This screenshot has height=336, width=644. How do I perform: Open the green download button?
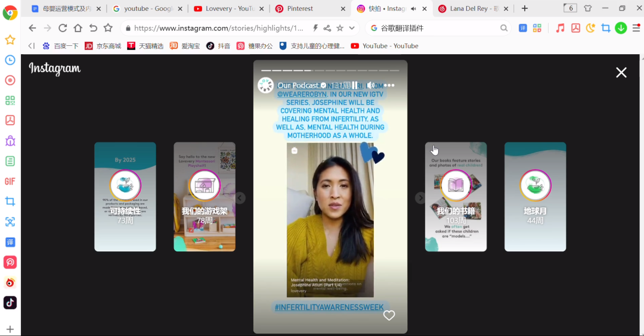pos(621,28)
